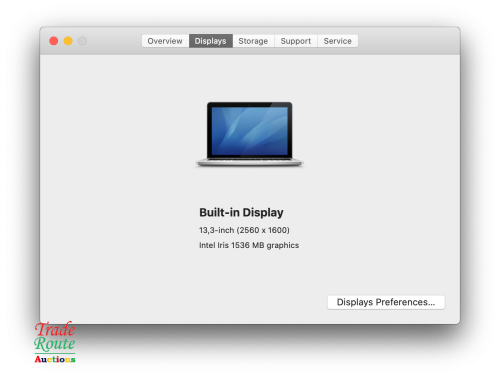Click the 13,3-inch (2560 x 1600) text
Screen dimensions: 500x377
(x=244, y=230)
